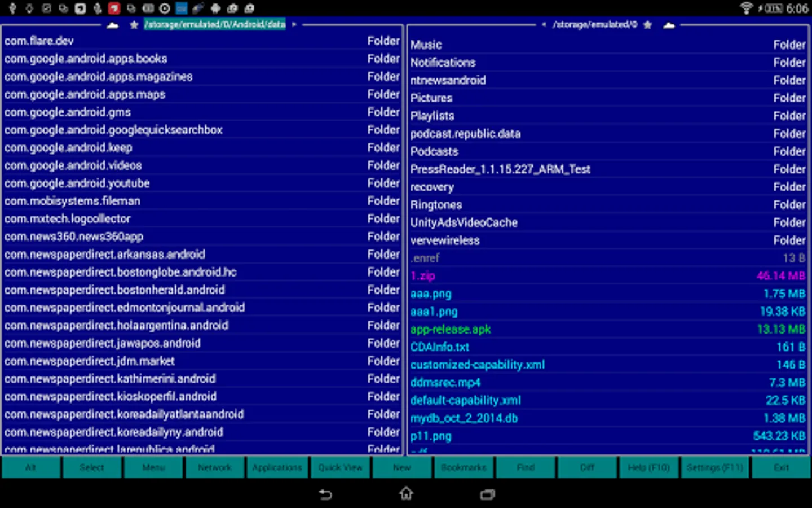Screen dimensions: 812x508
Task: Select folder com.google.android.googlequicksearchbox
Action: click(202, 130)
